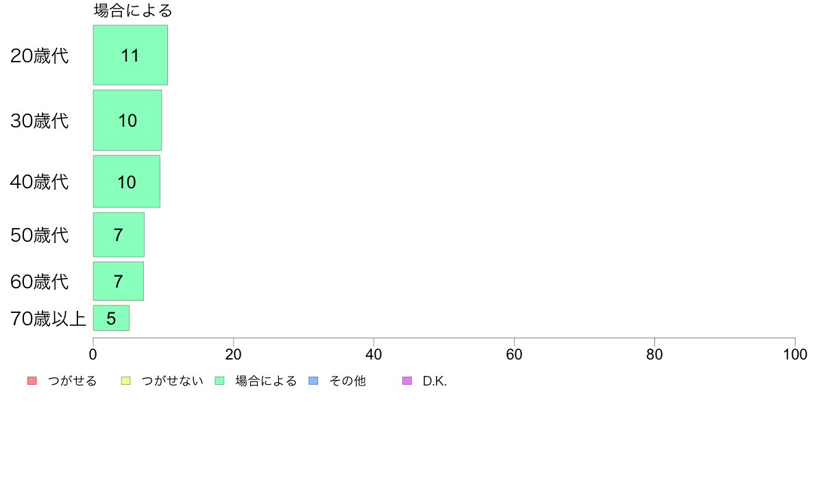This screenshot has height=504, width=814.
Task: Click the D.K. legend text
Action: 434,381
